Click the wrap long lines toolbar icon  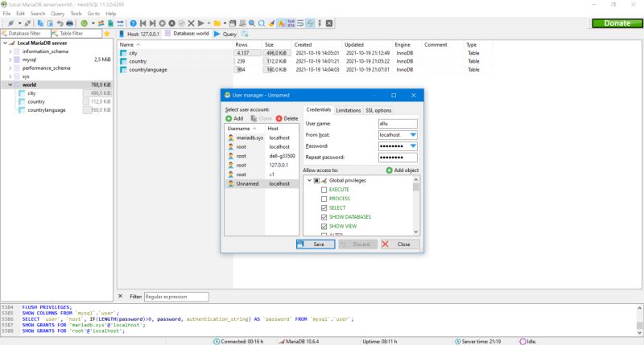coord(300,23)
